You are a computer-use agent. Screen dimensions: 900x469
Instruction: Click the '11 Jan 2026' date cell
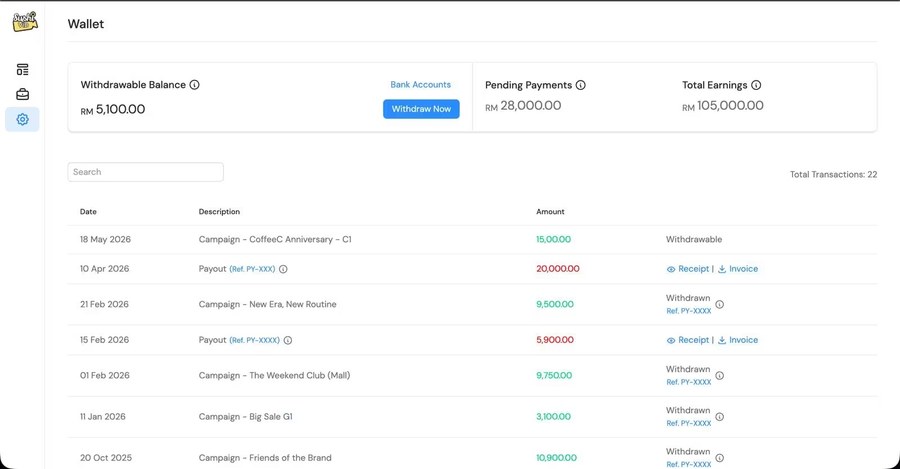coord(103,417)
